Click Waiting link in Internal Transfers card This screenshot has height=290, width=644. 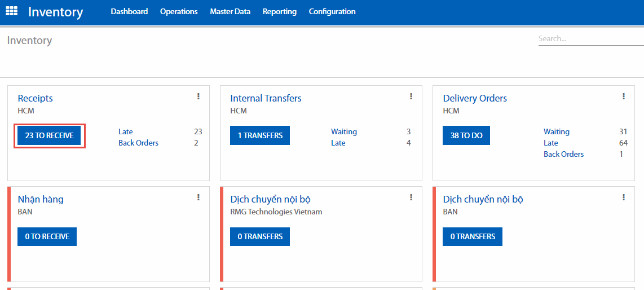(344, 131)
